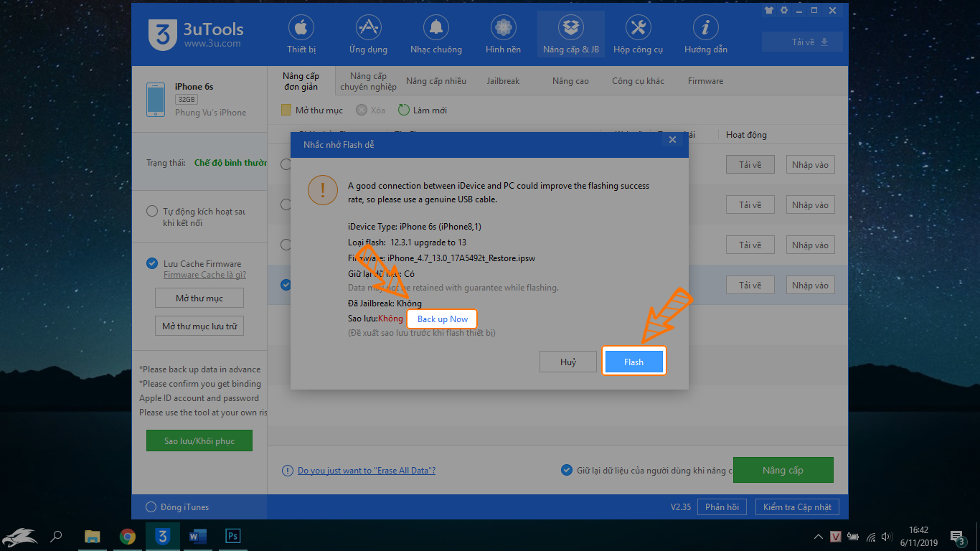Click the Flash button in dialog

633,362
